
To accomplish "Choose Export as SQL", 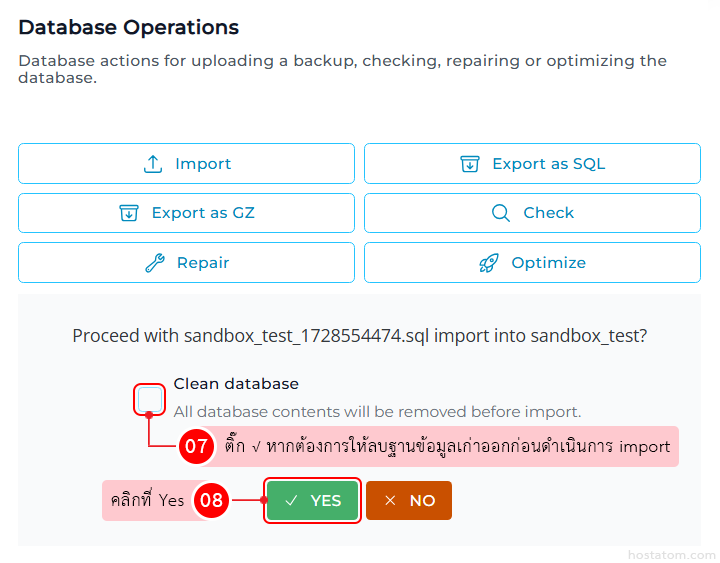I will click(532, 164).
